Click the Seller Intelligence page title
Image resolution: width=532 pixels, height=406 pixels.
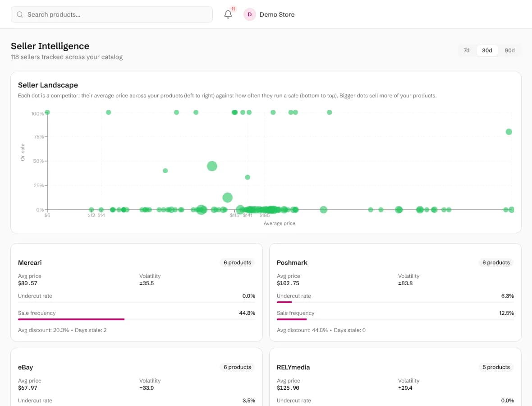point(50,46)
